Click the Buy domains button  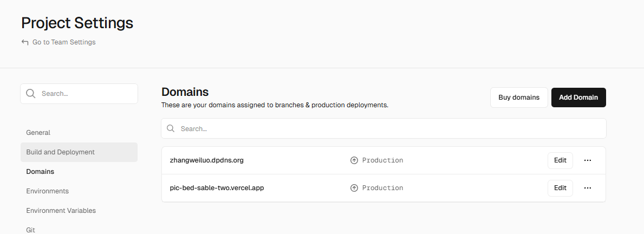click(519, 97)
